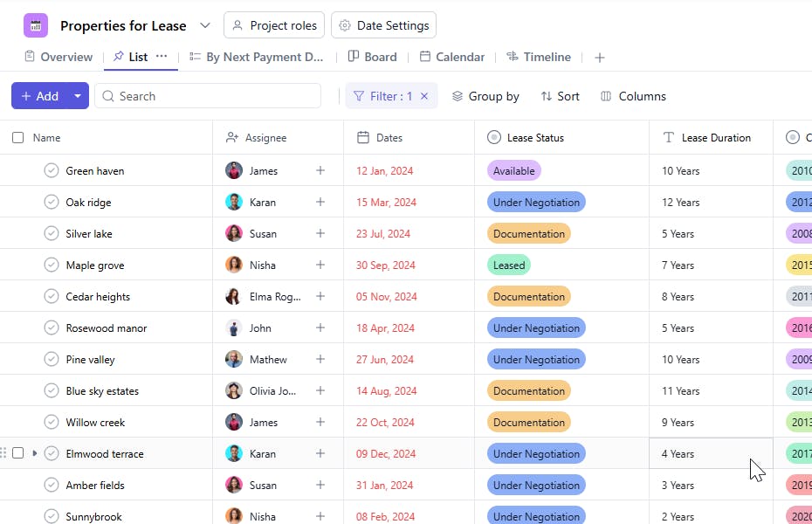
Task: Switch to the Board tab
Action: click(372, 57)
